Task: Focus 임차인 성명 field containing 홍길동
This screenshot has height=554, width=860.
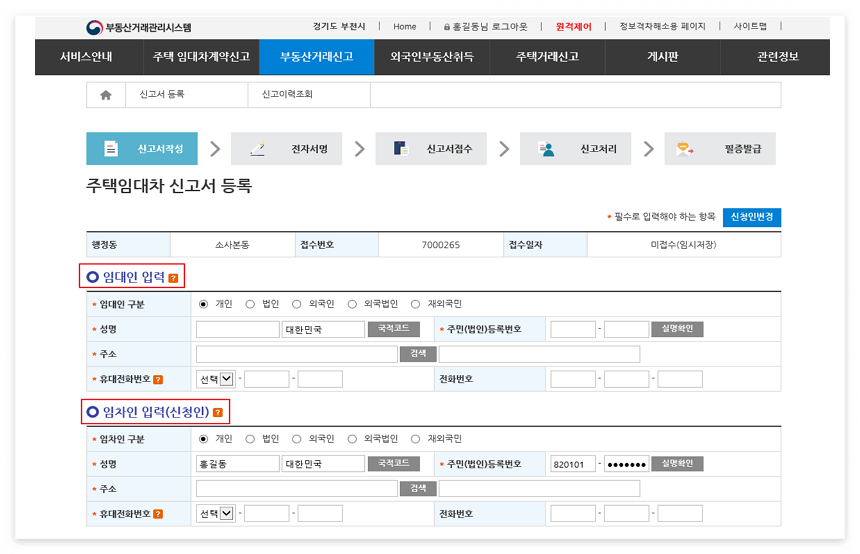Action: point(238,464)
